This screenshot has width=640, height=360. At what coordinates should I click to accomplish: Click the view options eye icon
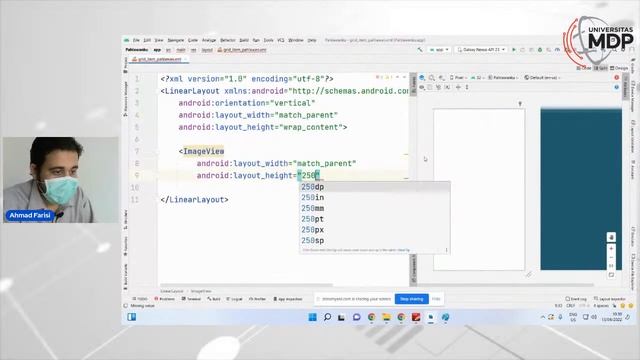tap(422, 87)
